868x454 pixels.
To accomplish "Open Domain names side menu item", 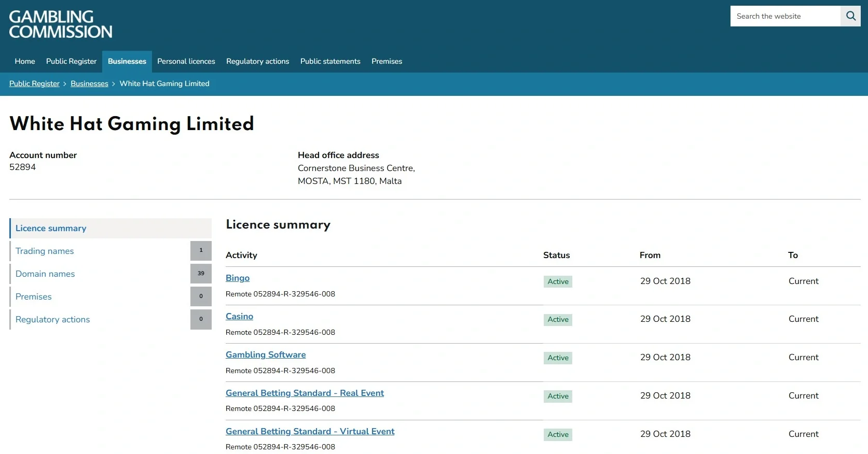I will [x=45, y=274].
